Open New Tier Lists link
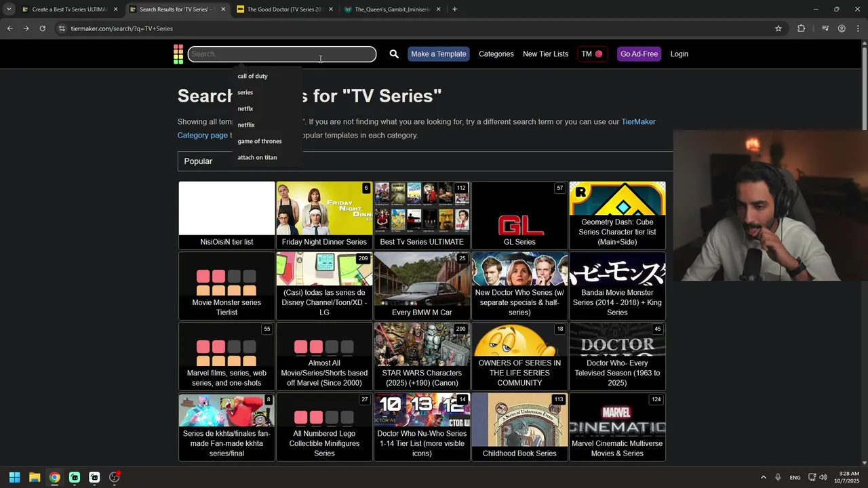This screenshot has height=488, width=868. point(545,54)
